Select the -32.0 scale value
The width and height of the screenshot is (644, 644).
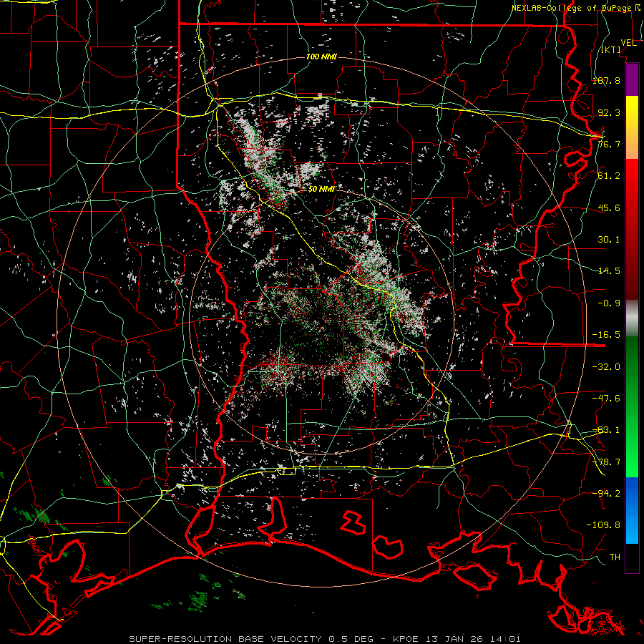(x=606, y=366)
